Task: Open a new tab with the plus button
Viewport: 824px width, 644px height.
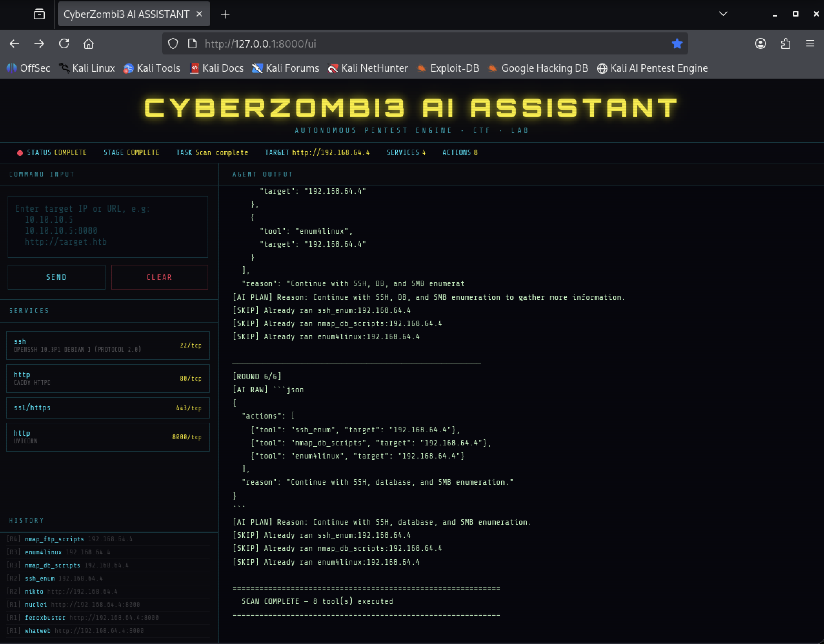Action: [x=225, y=14]
